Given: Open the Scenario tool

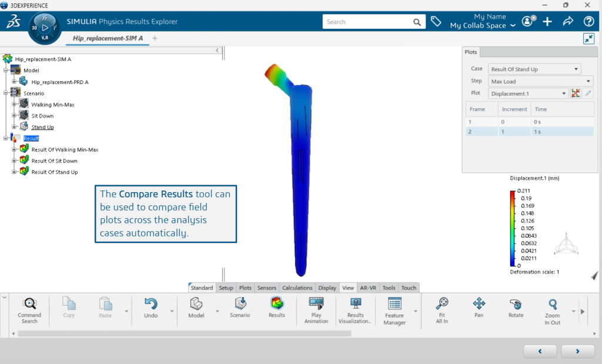Looking at the screenshot, I should (x=240, y=307).
